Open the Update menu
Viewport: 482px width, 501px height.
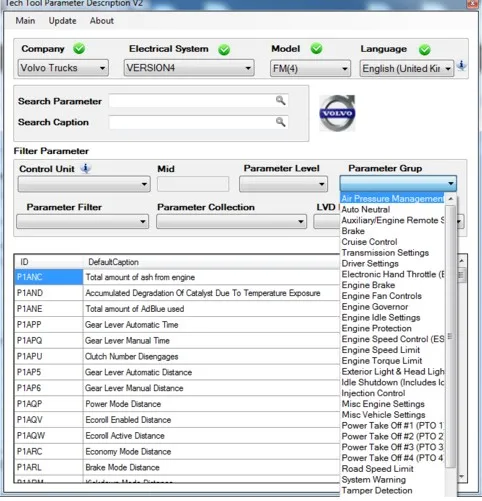click(62, 21)
